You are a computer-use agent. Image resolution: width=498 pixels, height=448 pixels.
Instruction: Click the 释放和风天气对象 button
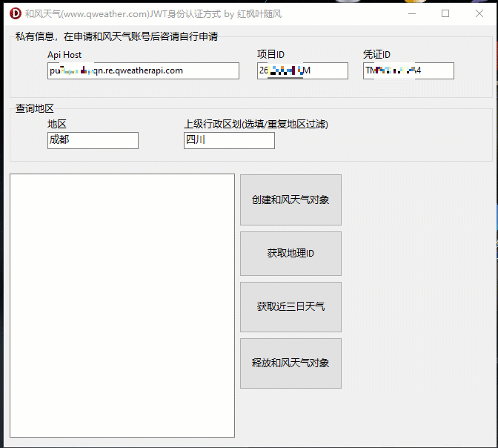click(x=290, y=363)
